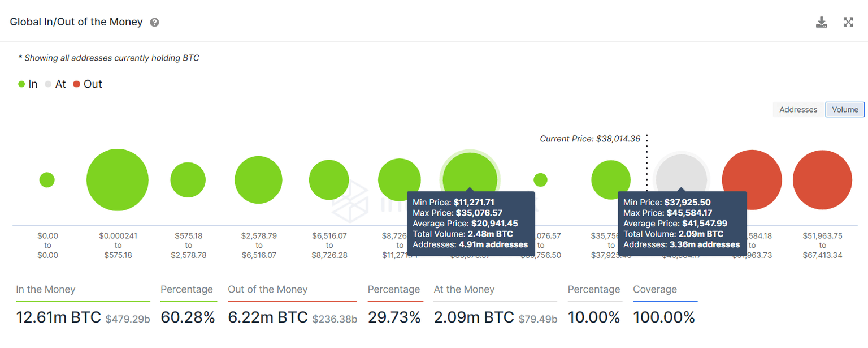The image size is (868, 348).
Task: Click the Out of the Money heading
Action: [x=268, y=290]
